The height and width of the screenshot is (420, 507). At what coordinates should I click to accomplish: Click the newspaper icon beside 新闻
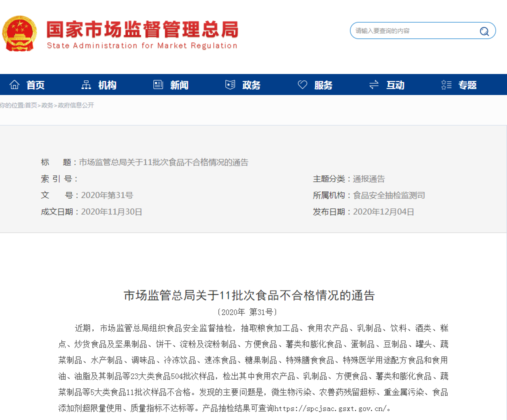coord(158,84)
